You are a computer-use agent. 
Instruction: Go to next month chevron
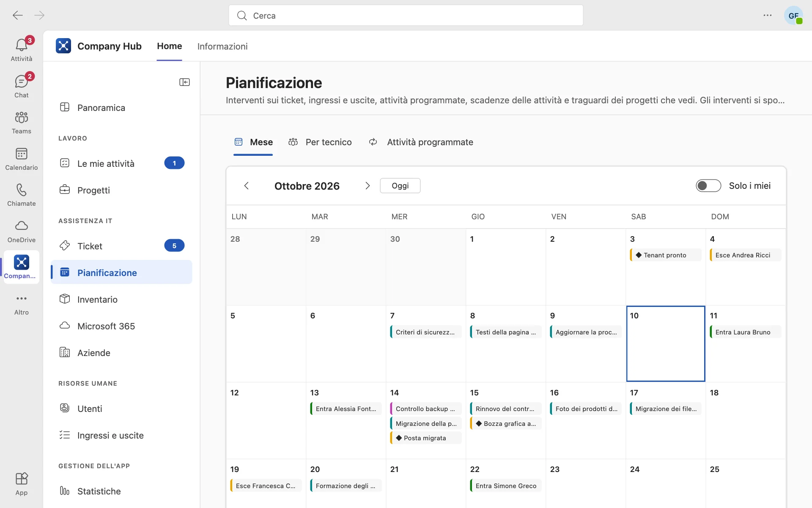pyautogui.click(x=368, y=186)
